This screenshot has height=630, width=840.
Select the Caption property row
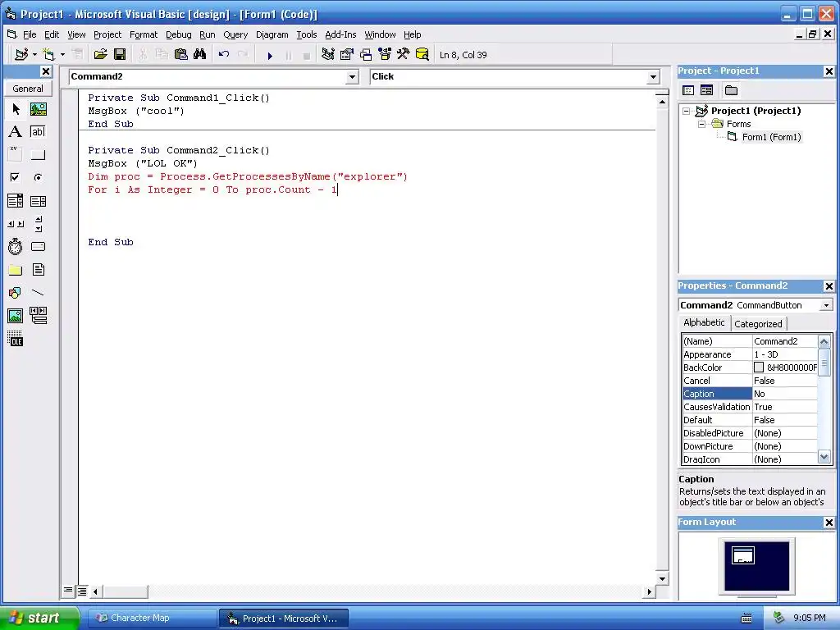tap(750, 394)
